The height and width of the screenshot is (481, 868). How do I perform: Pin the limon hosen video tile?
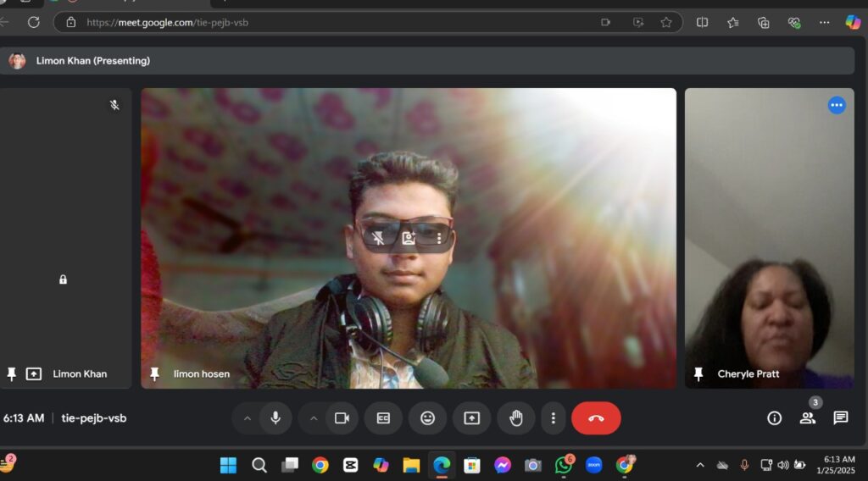point(154,373)
